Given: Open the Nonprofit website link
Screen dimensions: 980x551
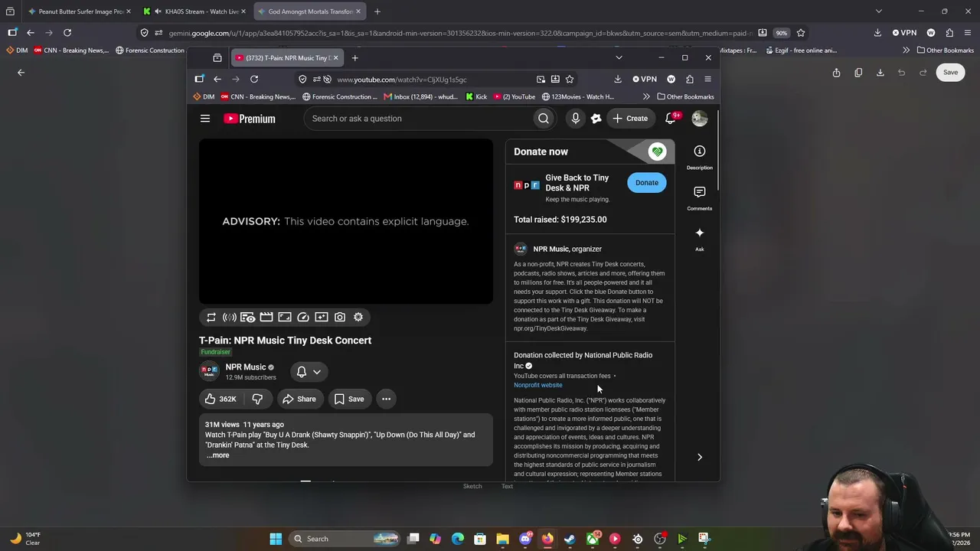Looking at the screenshot, I should point(538,385).
